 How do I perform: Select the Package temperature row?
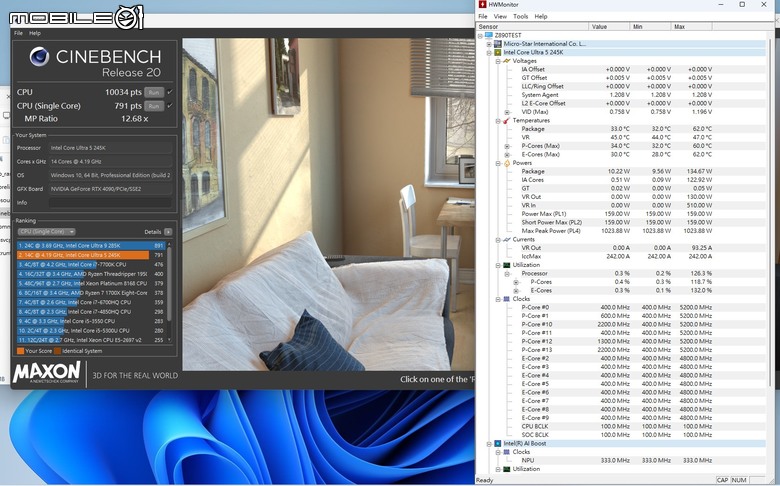(x=621, y=129)
